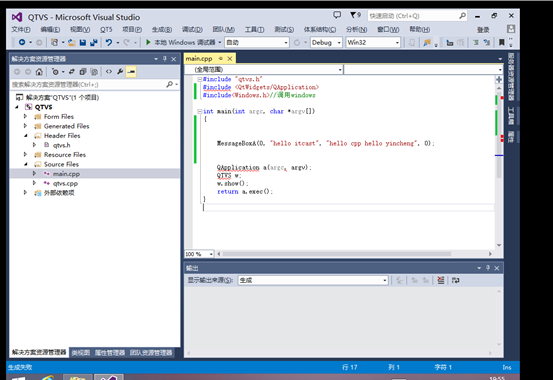The width and height of the screenshot is (553, 380).
Task: Click the save all files icon
Action: click(93, 42)
